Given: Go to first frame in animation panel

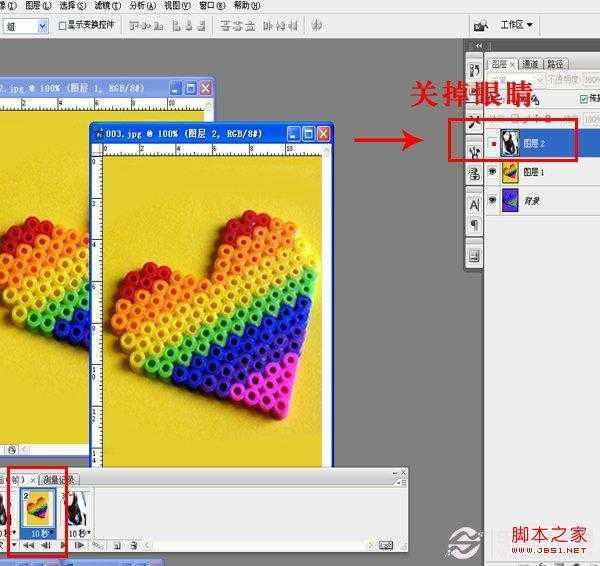Looking at the screenshot, I should [27, 545].
